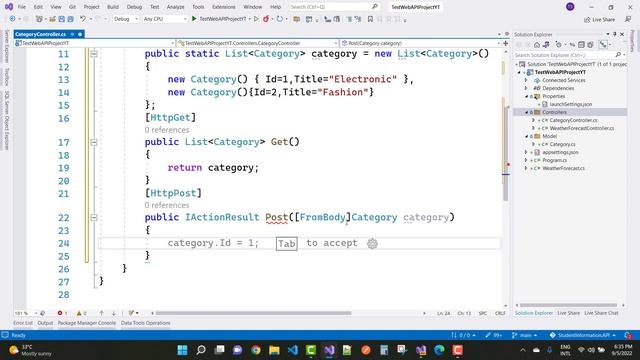This screenshot has width=640, height=360.
Task: Select Program.cs in Solution Explorer
Action: [554, 160]
